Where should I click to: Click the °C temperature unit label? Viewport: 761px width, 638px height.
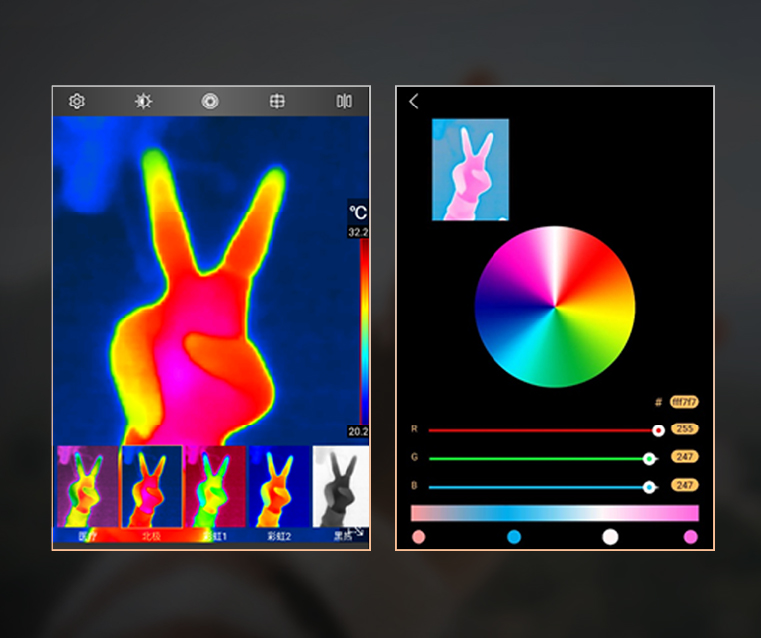tap(358, 213)
